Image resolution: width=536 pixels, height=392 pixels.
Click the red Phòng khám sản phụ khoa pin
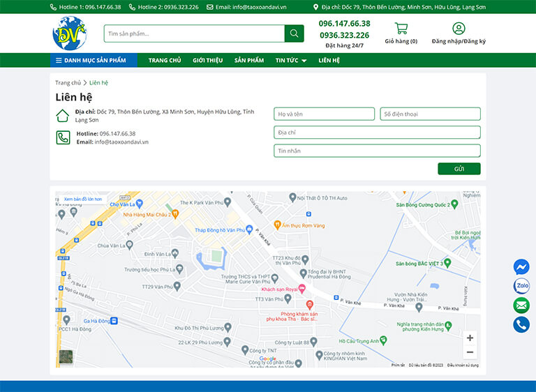[309, 304]
